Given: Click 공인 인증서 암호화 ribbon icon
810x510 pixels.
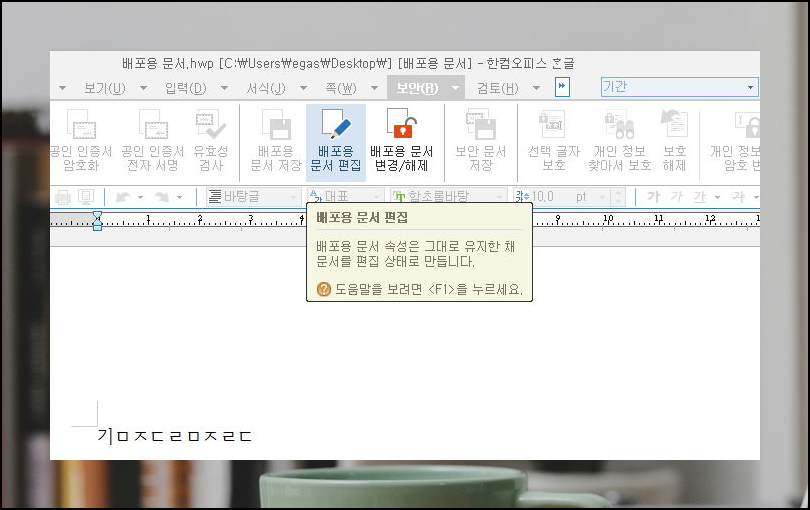Looking at the screenshot, I should coord(81,124).
